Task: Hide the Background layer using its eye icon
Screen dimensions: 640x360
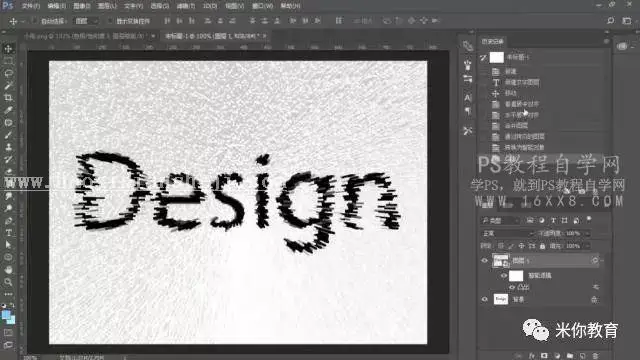Action: 484,299
